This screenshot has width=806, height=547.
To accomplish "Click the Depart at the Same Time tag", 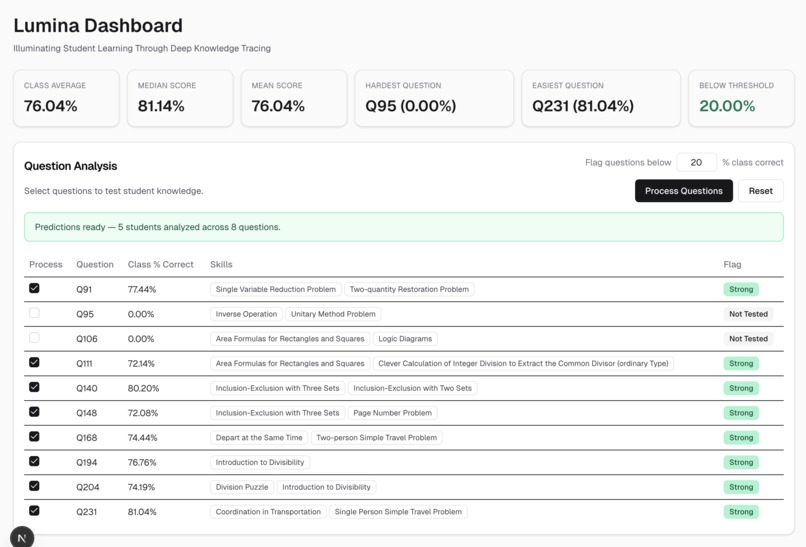I will (259, 437).
